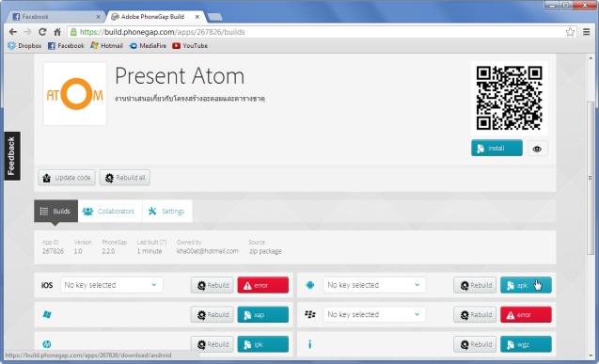Download the Android apk file
The image size is (599, 364).
(x=526, y=285)
